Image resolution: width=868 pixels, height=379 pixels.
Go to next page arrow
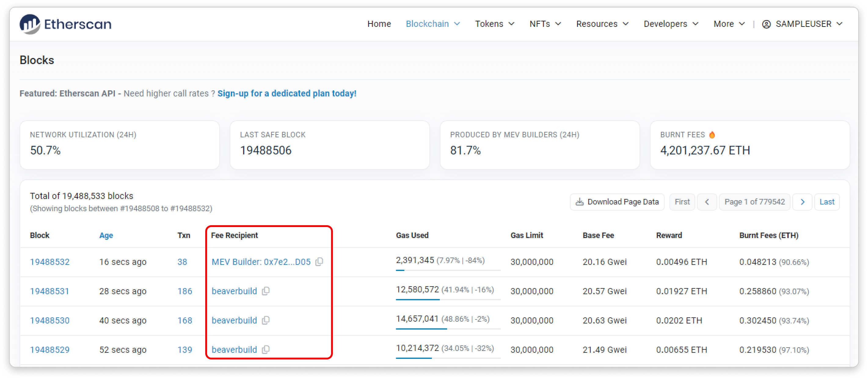pyautogui.click(x=802, y=202)
